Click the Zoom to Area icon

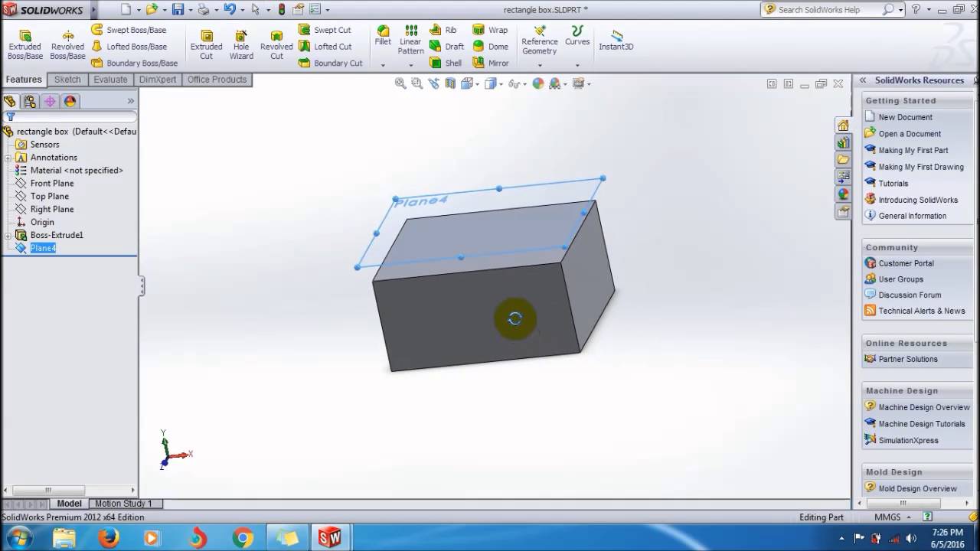click(417, 83)
